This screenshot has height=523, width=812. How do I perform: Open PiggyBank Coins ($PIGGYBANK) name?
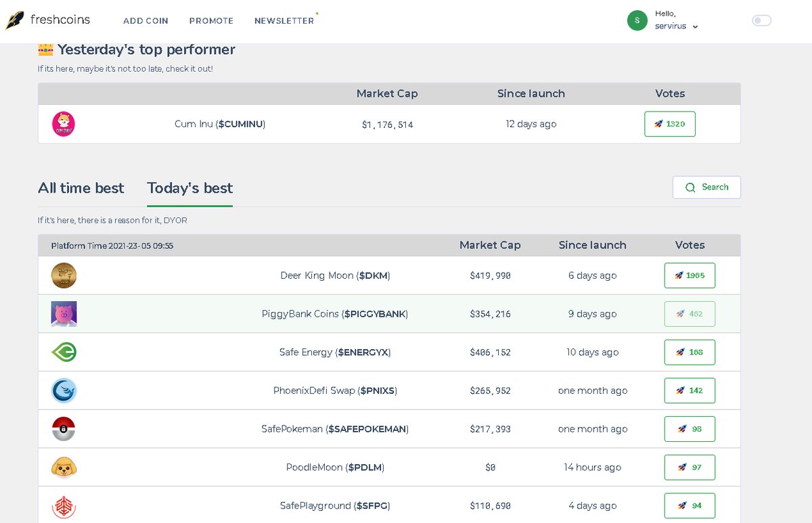[335, 314]
